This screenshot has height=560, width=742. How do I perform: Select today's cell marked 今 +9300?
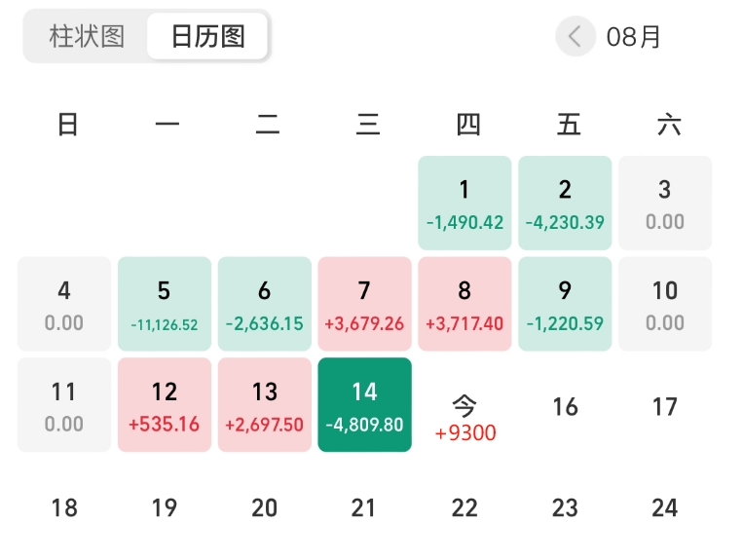pos(464,418)
